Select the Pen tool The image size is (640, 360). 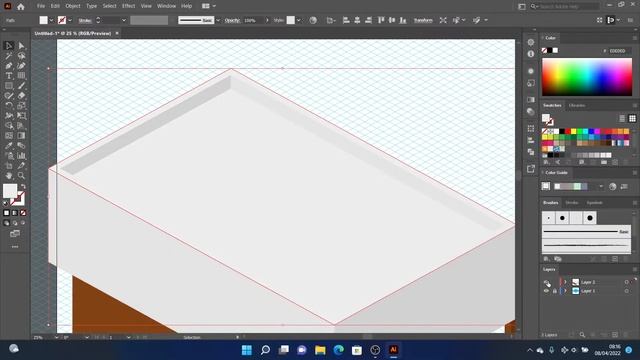(x=9, y=66)
